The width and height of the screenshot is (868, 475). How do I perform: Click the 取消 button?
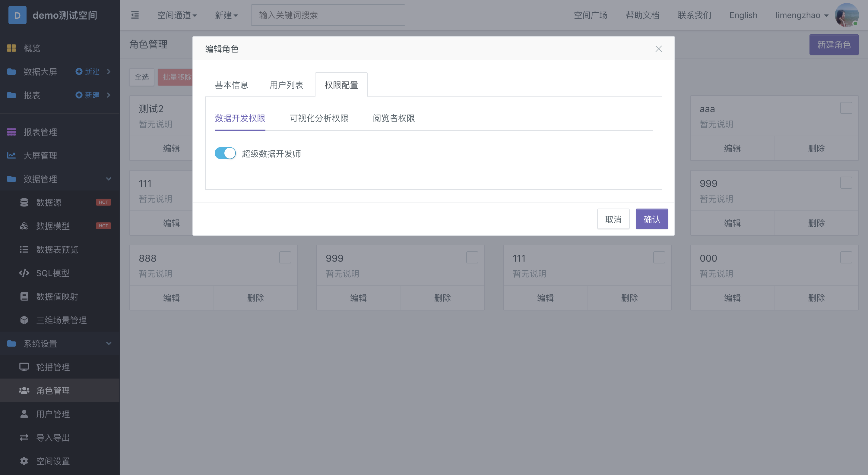tap(613, 219)
